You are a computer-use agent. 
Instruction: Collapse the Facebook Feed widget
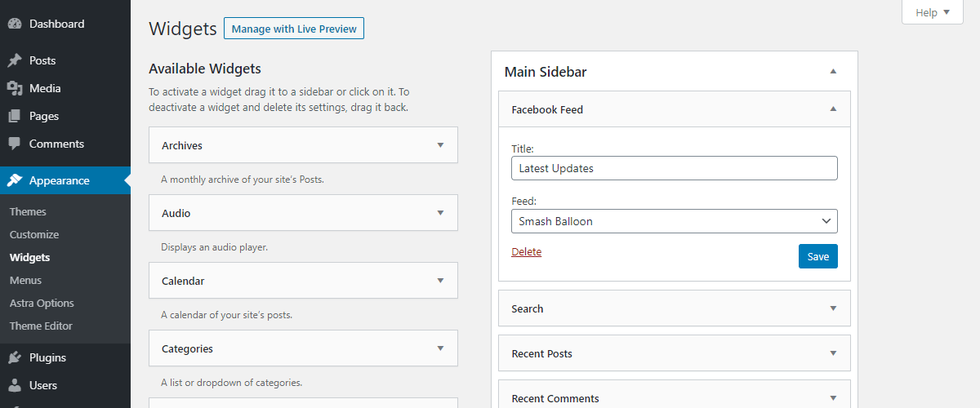coord(833,109)
